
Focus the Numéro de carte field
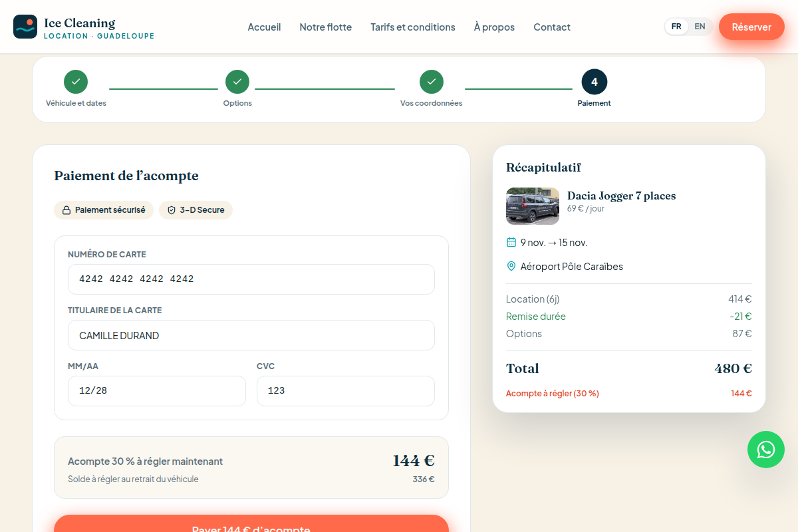(251, 279)
